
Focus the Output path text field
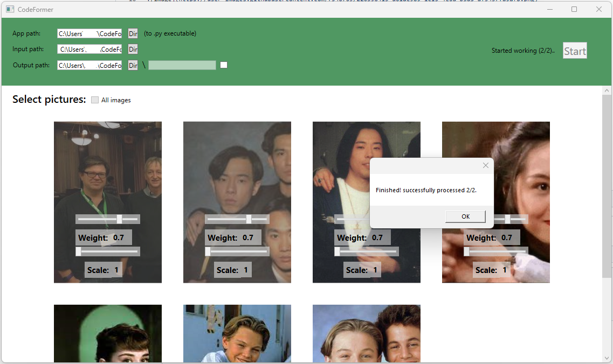pos(89,65)
